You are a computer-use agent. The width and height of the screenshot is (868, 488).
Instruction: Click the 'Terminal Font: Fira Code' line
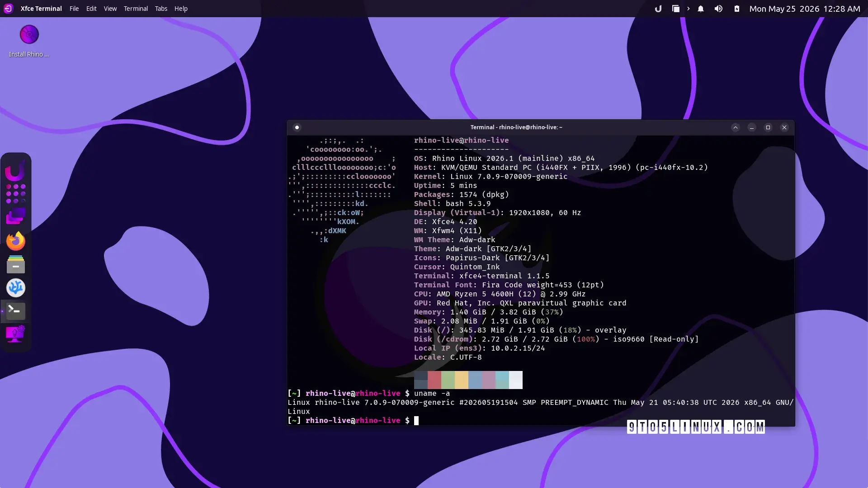(509, 285)
